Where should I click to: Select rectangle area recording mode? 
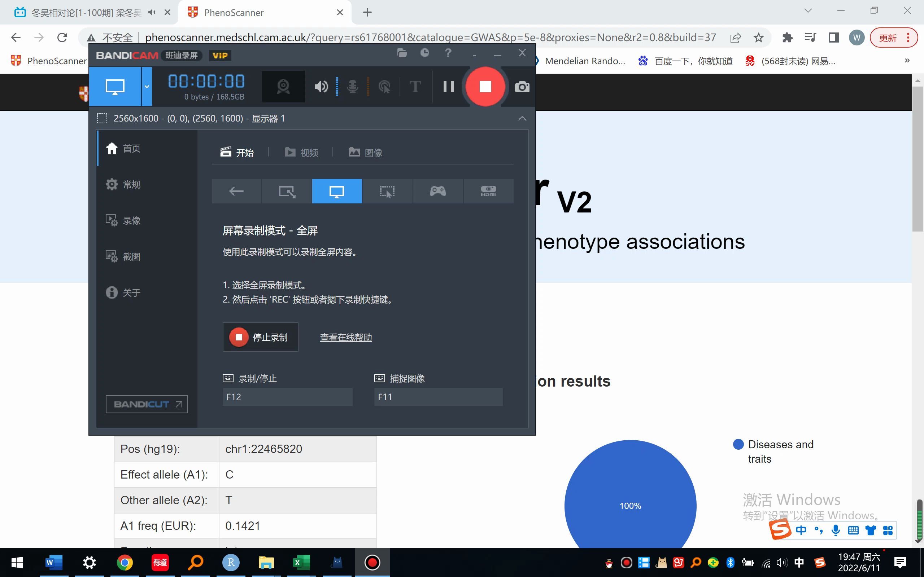286,191
